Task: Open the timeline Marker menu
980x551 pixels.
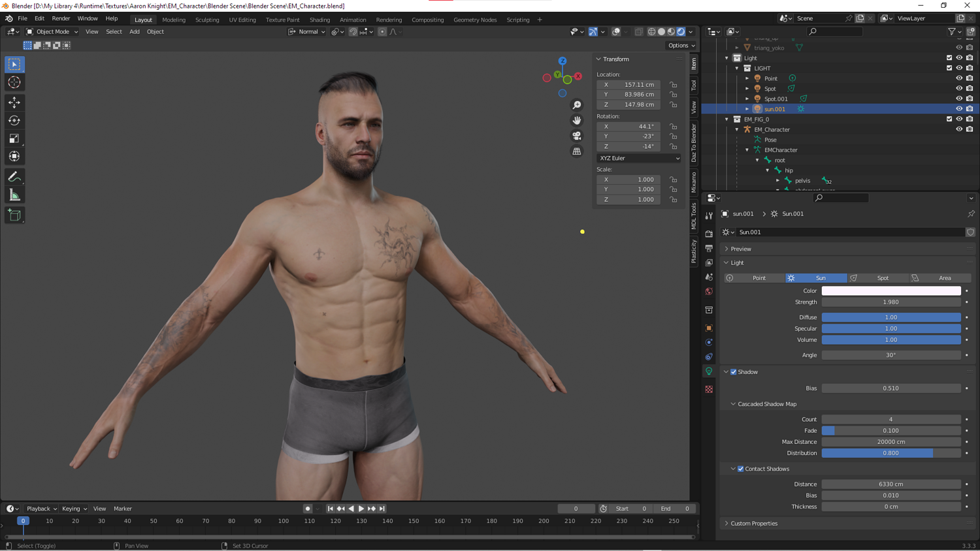Action: click(123, 509)
